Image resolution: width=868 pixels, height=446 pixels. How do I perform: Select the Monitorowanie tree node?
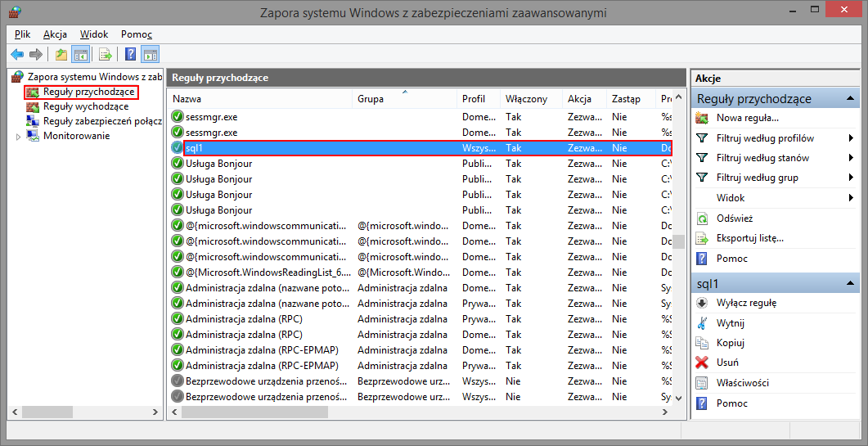(76, 136)
